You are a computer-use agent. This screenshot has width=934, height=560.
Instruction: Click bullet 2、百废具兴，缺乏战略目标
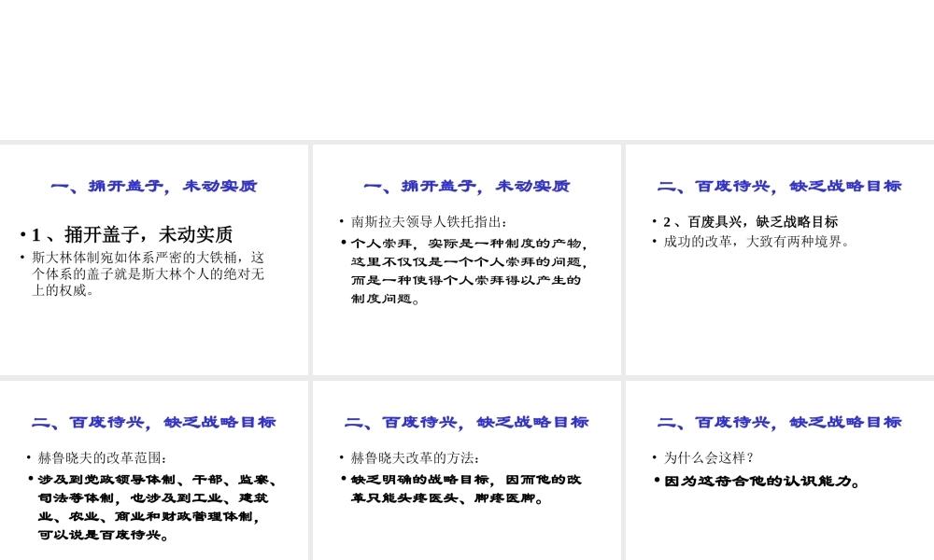pos(748,221)
